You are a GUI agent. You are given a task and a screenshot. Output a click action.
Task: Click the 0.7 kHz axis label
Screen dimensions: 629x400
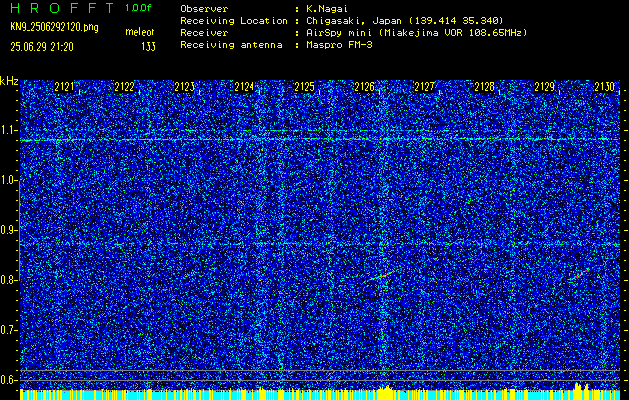[8, 330]
